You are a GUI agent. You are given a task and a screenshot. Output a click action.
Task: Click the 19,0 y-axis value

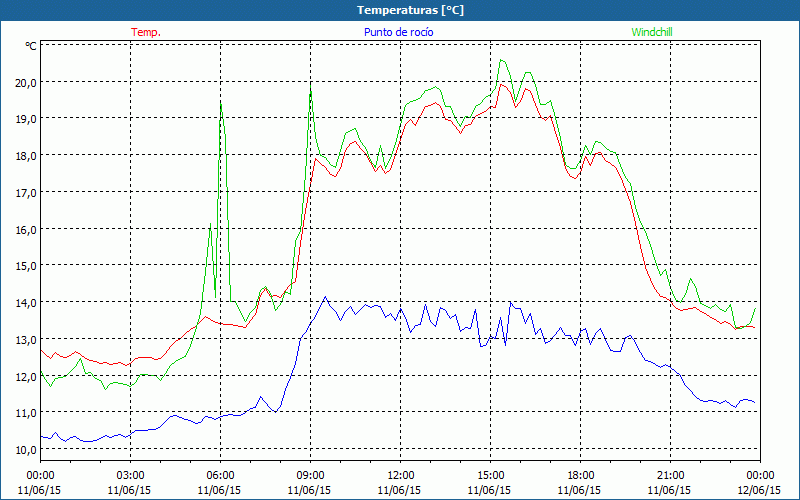coord(26,119)
